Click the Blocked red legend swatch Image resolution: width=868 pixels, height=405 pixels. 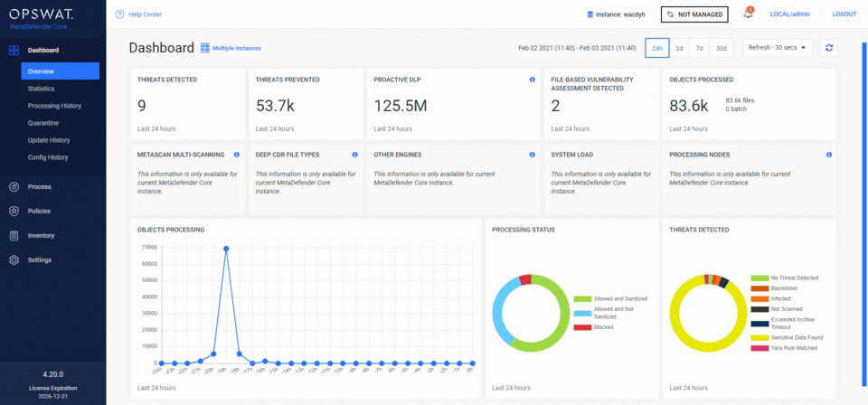click(580, 327)
